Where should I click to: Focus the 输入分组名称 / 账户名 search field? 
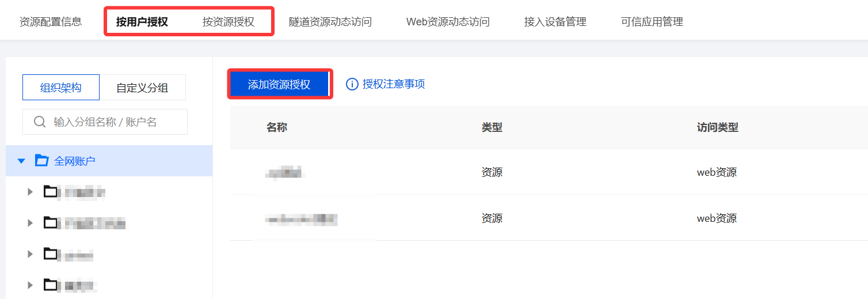(x=105, y=122)
